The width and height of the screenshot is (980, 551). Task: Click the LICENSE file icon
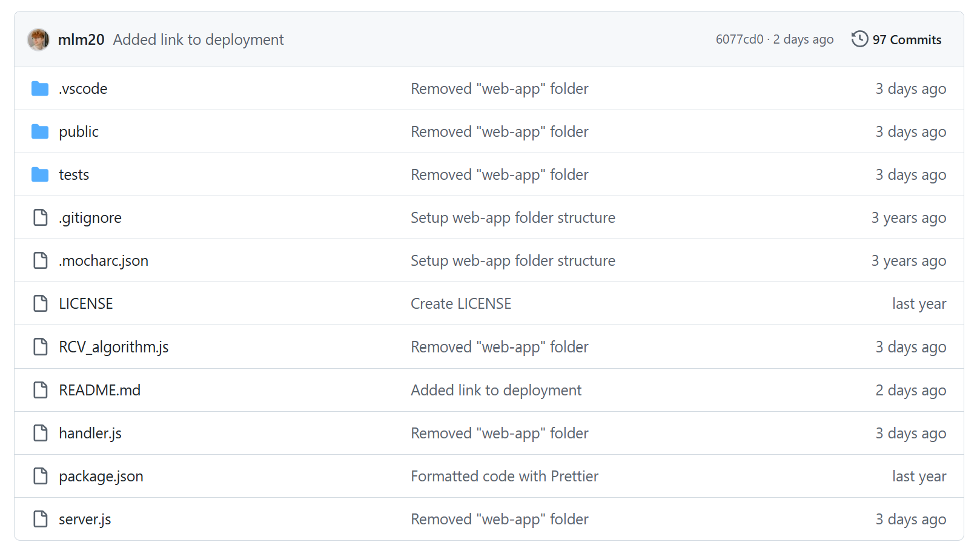pos(41,304)
